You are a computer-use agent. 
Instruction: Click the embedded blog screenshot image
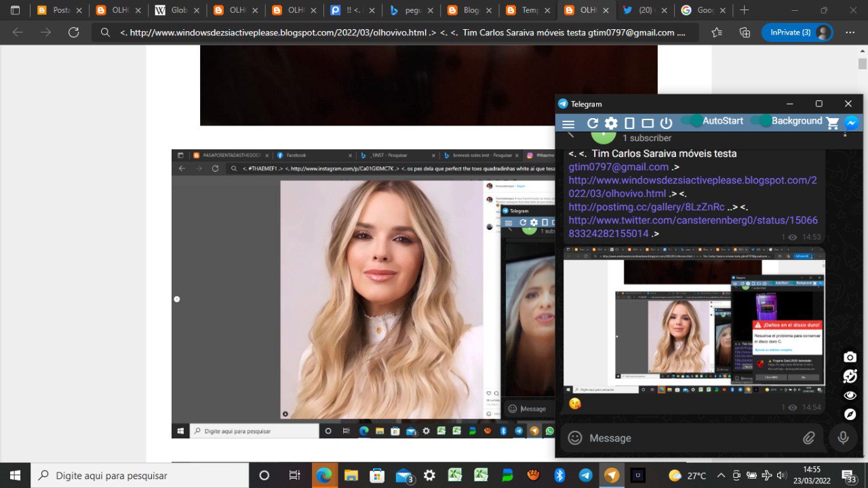click(x=363, y=293)
